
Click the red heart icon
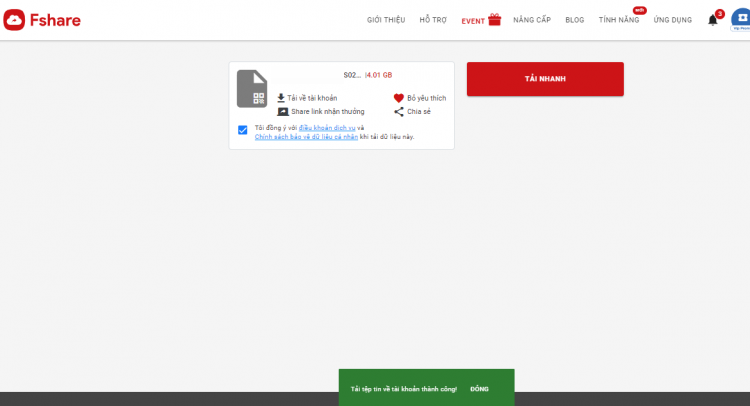398,98
